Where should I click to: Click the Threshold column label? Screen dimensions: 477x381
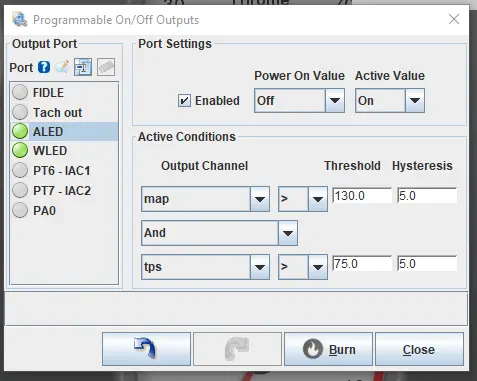tap(352, 166)
